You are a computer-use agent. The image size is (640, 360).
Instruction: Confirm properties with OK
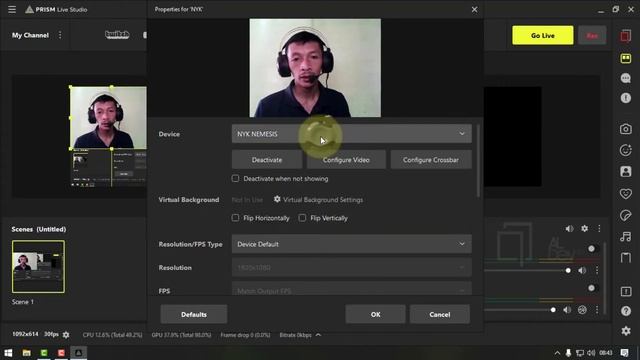[x=376, y=314]
